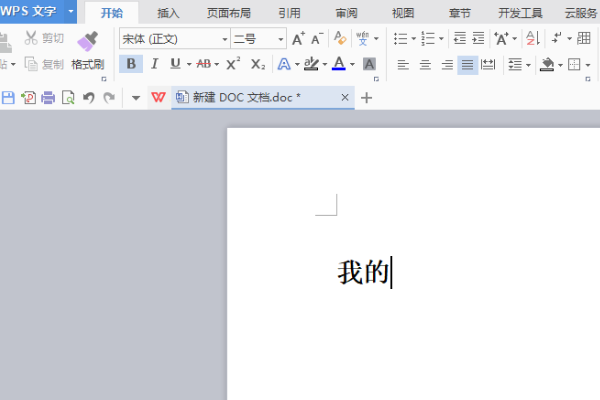Screen dimensions: 600x400
Task: Apply the font color A swatch
Action: [x=339, y=64]
